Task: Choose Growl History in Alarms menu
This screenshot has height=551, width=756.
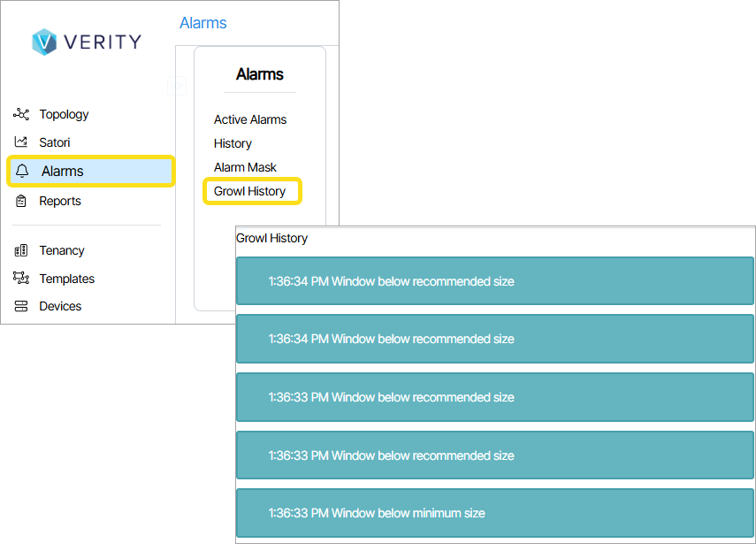Action: (x=250, y=191)
